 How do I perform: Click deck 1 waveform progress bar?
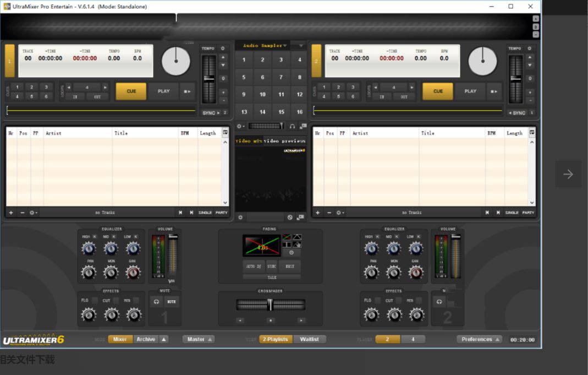(101, 111)
